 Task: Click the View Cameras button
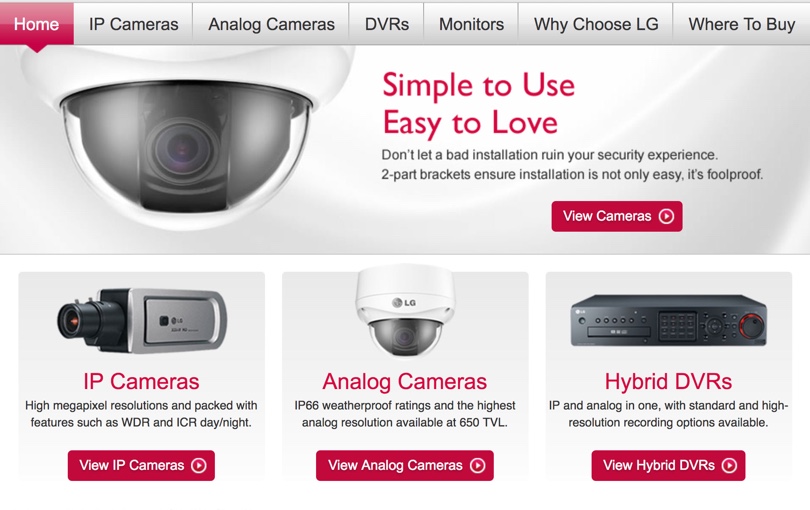point(617,216)
